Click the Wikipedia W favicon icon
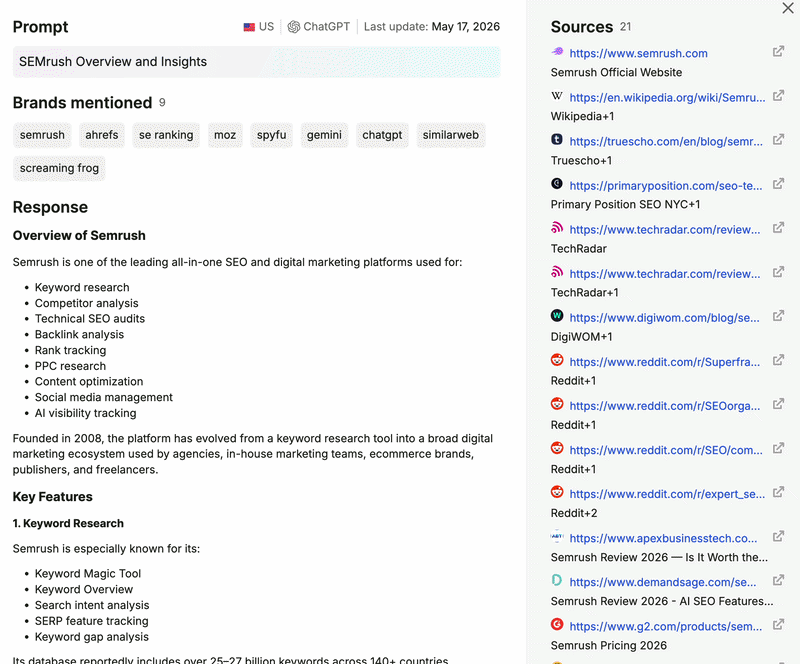 (x=557, y=95)
